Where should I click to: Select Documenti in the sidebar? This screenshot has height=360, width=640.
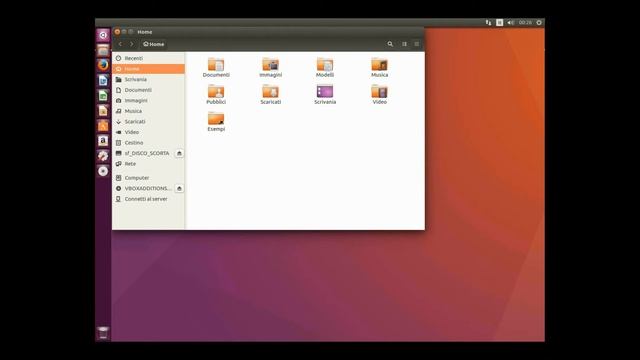149,90
